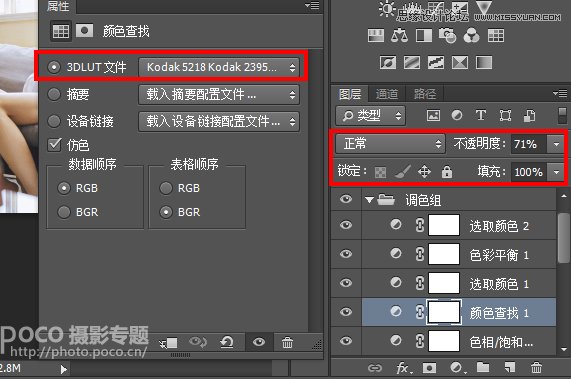This screenshot has width=571, height=379.
Task: Open the opacity slider dropdown arrow
Action: [556, 144]
